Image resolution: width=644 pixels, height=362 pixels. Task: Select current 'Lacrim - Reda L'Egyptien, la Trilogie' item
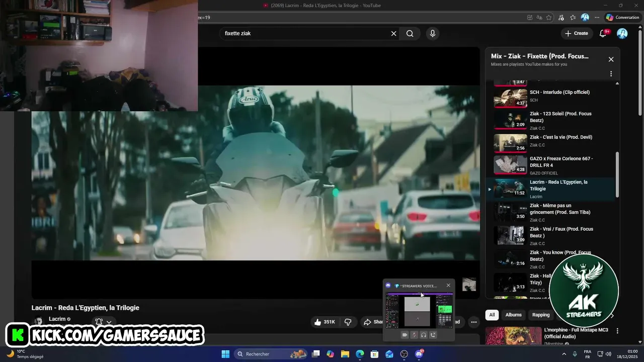point(551,189)
